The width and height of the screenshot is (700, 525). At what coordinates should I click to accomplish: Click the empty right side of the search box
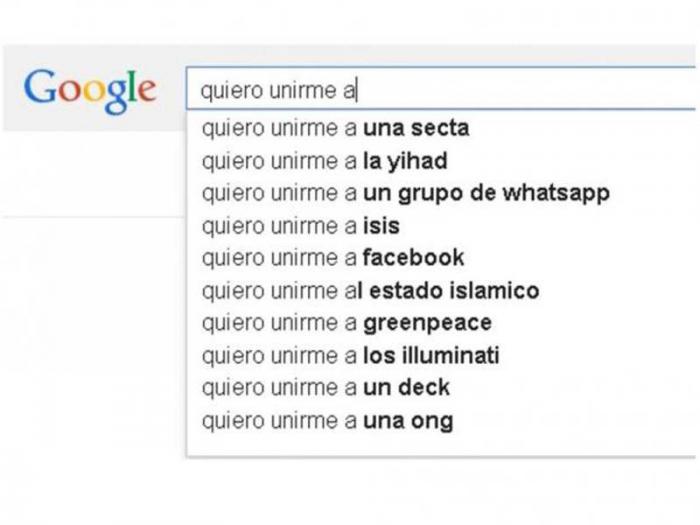(x=600, y=91)
